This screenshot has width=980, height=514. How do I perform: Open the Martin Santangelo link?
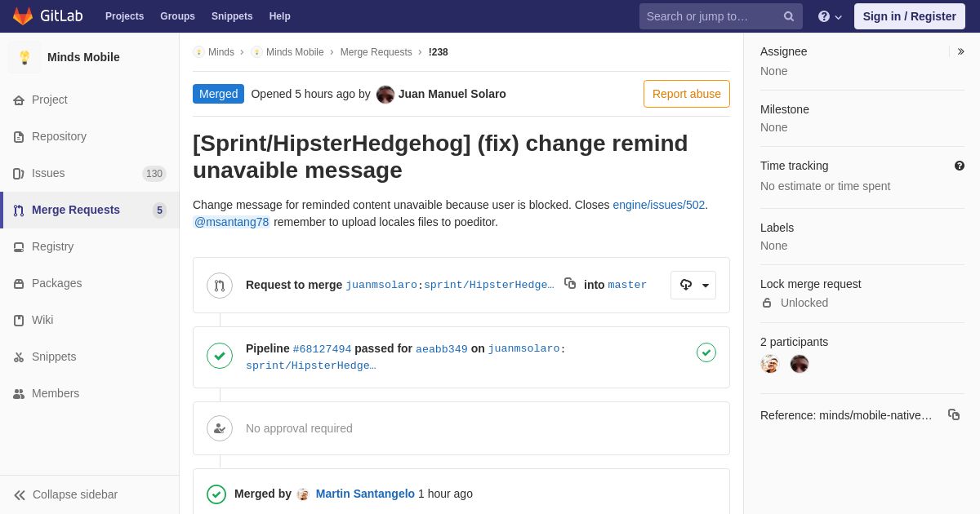tap(365, 494)
